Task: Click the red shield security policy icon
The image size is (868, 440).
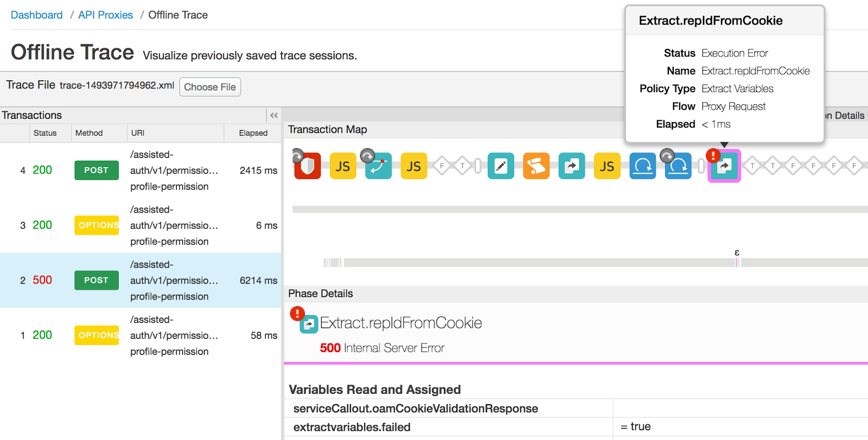Action: pos(307,166)
